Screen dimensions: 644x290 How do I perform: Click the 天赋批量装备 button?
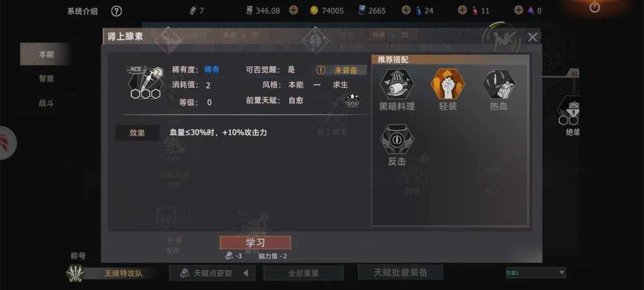click(400, 272)
